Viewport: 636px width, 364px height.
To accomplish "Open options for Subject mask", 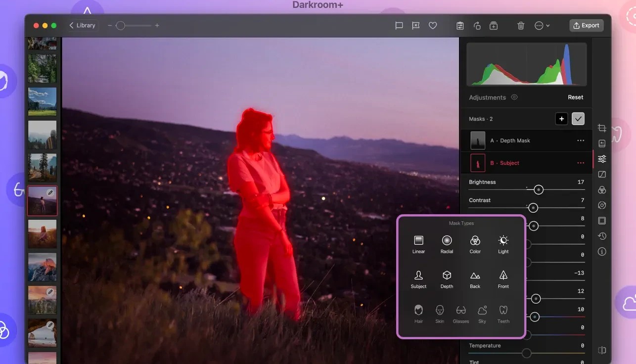I will click(581, 163).
